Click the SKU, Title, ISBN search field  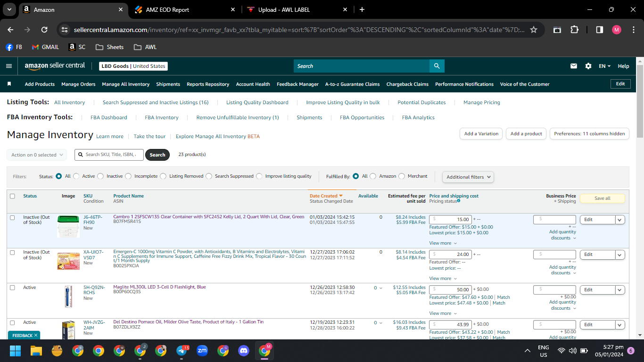pyautogui.click(x=109, y=155)
